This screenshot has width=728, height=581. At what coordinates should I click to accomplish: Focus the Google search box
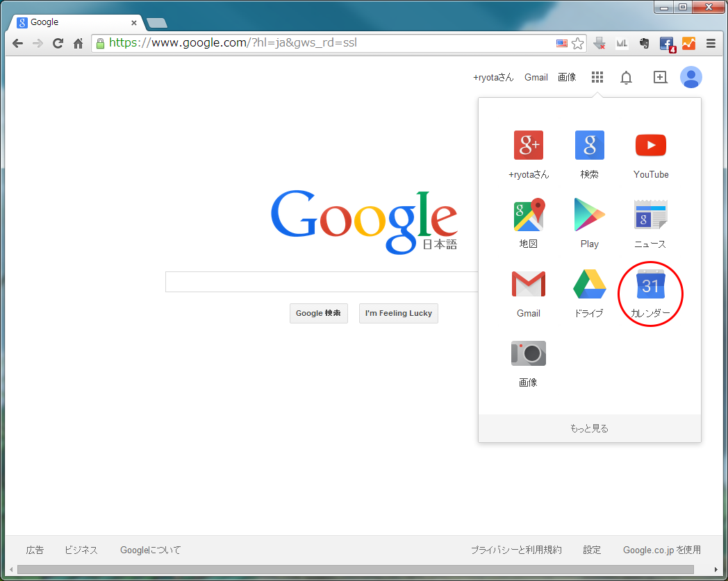pos(322,282)
